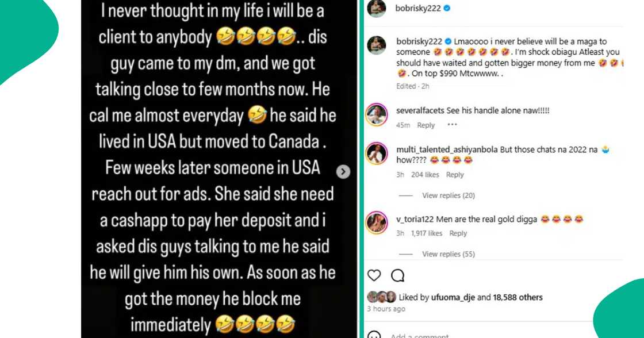Reply to the v_toria122 comment
This screenshot has width=644, height=338.
458,233
